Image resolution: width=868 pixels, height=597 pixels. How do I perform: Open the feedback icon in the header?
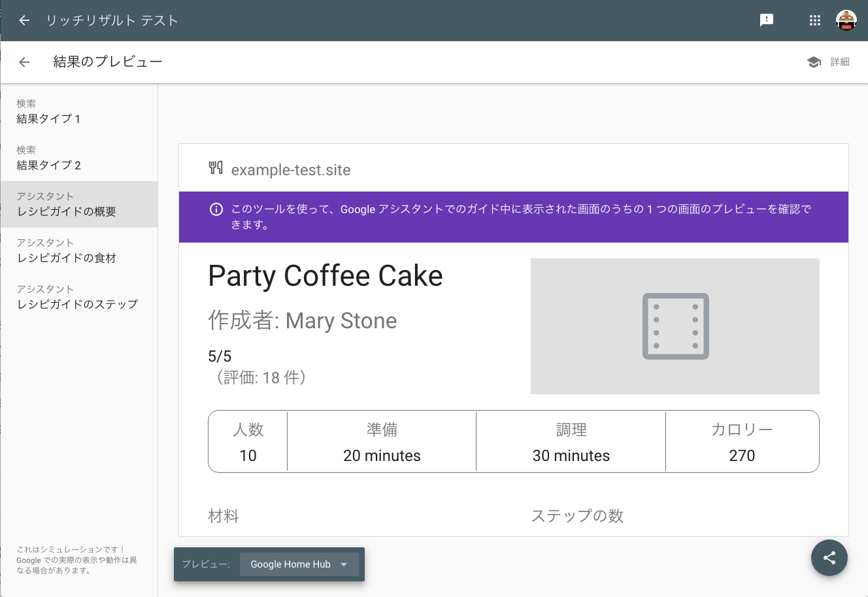[x=767, y=20]
